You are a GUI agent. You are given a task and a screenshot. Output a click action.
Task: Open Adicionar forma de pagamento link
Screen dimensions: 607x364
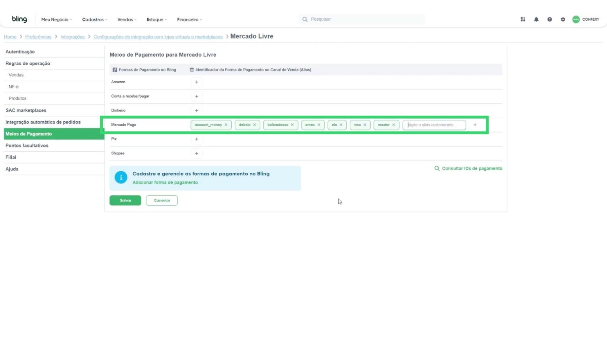point(165,182)
